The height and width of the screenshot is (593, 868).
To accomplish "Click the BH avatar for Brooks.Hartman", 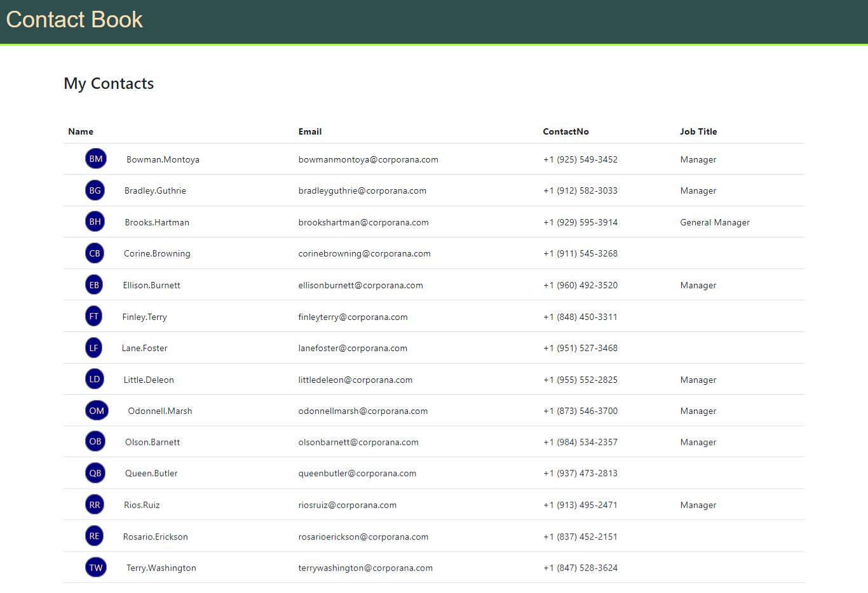I will [x=95, y=222].
